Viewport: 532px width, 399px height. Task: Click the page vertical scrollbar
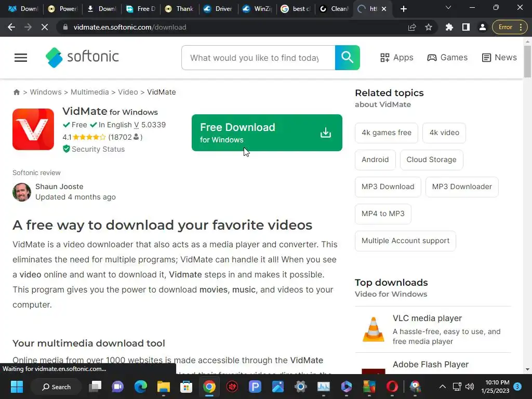point(527,61)
